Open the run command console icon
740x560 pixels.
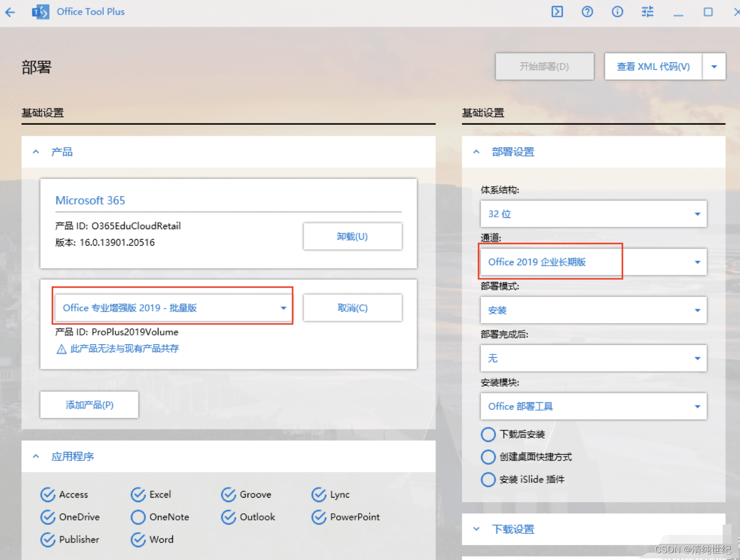tap(557, 12)
